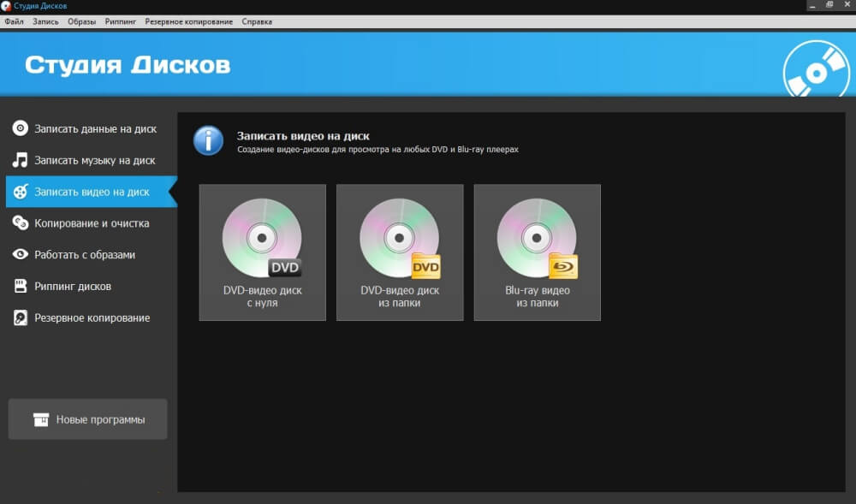Click the film reel icon for Записать видео
Screen dimensions: 856x504
point(20,192)
